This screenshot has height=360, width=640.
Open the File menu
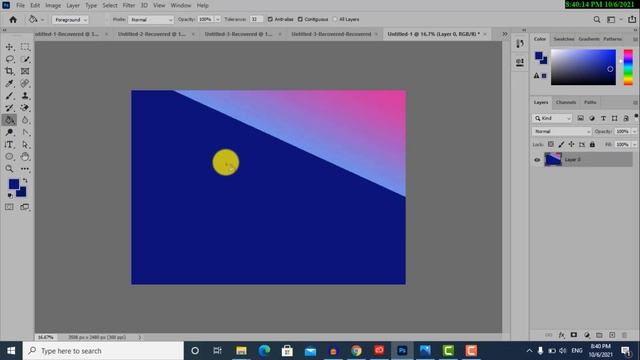coord(20,5)
